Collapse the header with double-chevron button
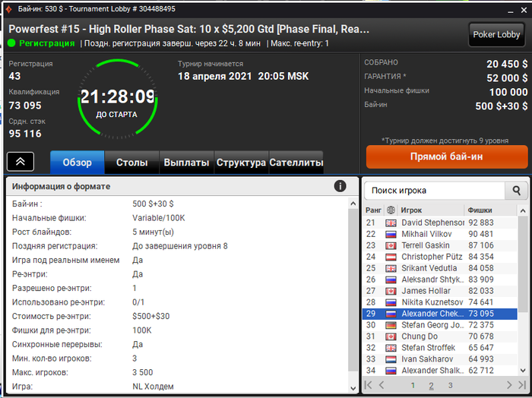The height and width of the screenshot is (398, 532). pyautogui.click(x=21, y=162)
